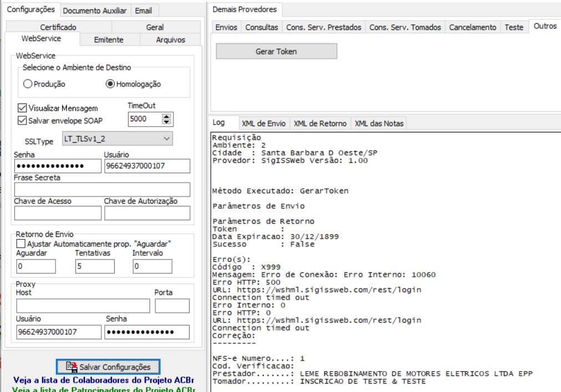Click the save icon on Salvar Configurações

coord(72,367)
